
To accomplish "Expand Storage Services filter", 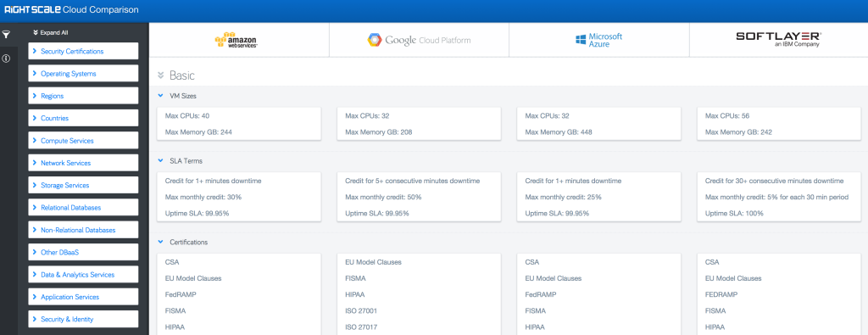I will (83, 185).
